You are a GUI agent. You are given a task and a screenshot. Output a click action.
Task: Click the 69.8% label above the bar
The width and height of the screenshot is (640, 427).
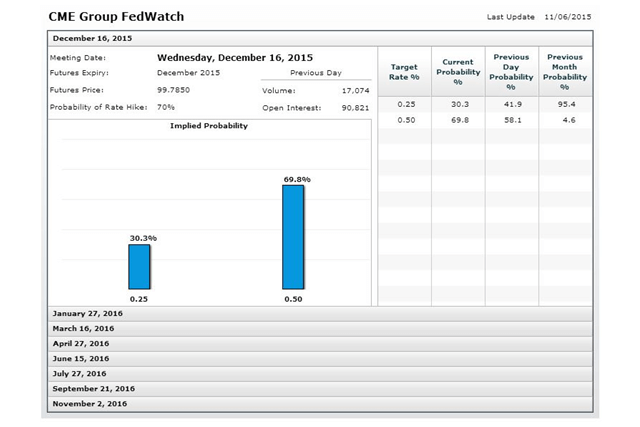tap(297, 179)
